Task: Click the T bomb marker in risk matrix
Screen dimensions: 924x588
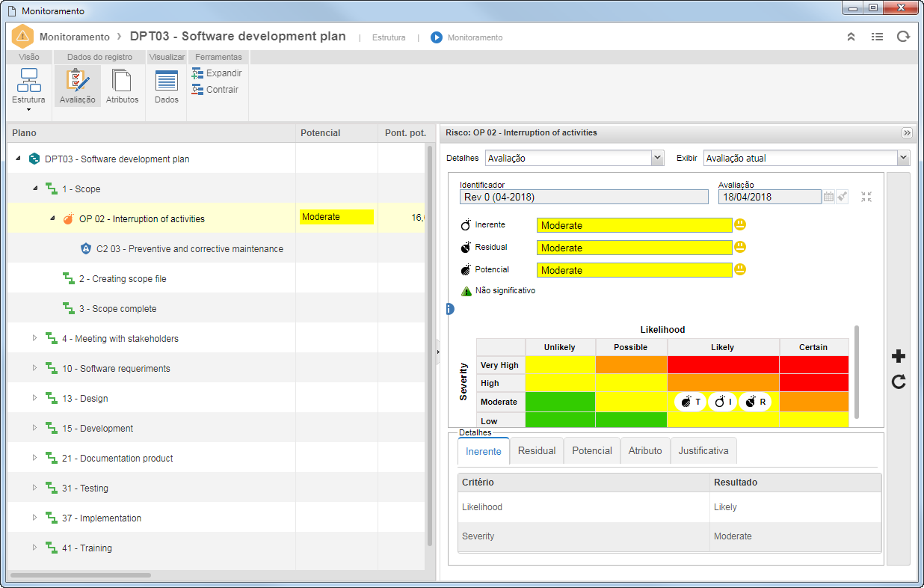Action: click(x=690, y=402)
